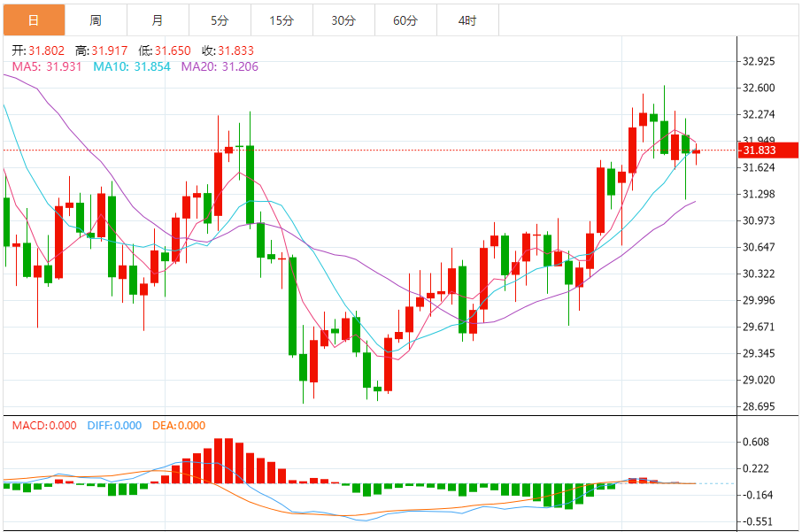Click the 29.020 price axis label

[x=759, y=380]
